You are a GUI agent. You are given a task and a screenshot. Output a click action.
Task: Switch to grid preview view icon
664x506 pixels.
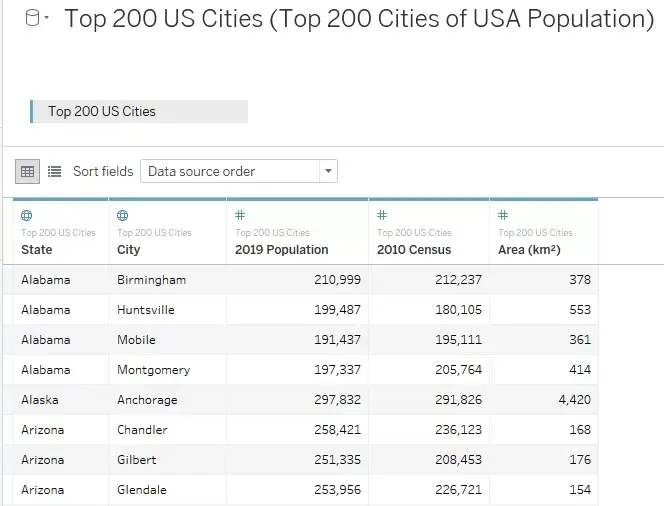click(x=28, y=171)
